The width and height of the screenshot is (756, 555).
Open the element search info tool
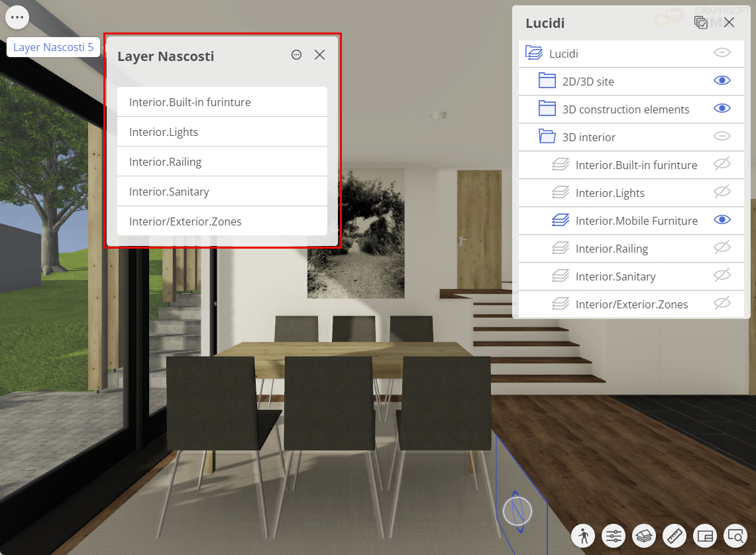(735, 536)
